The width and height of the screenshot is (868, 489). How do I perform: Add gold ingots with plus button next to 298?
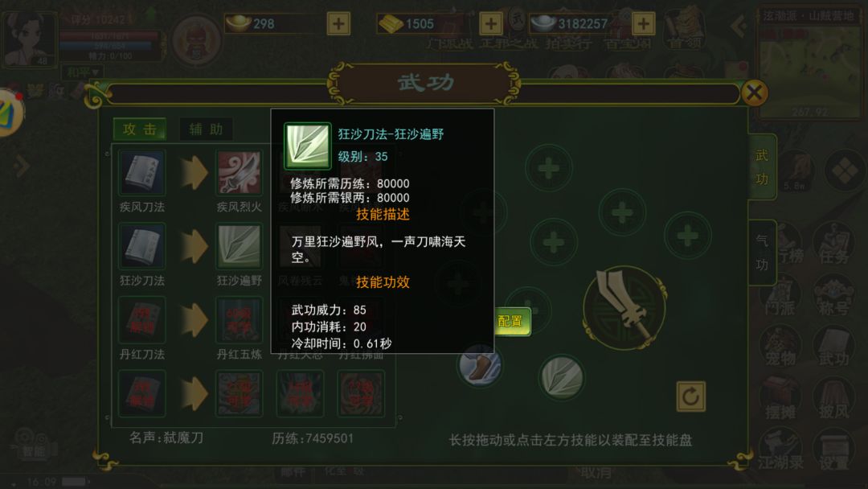click(338, 23)
